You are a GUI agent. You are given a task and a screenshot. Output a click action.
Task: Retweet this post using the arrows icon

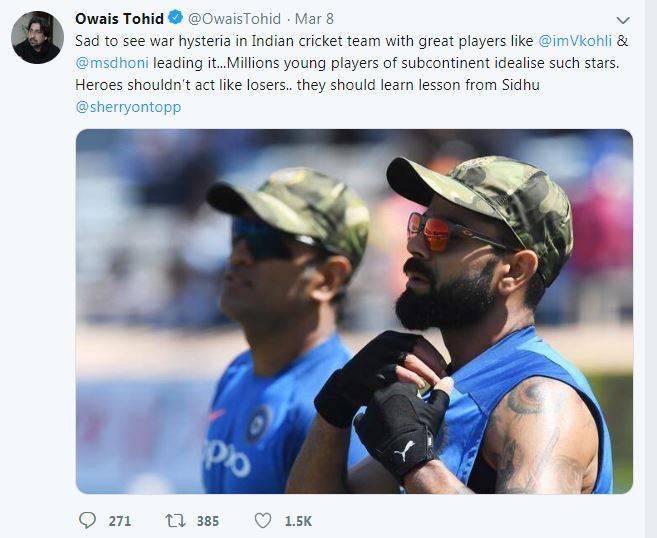click(x=176, y=520)
